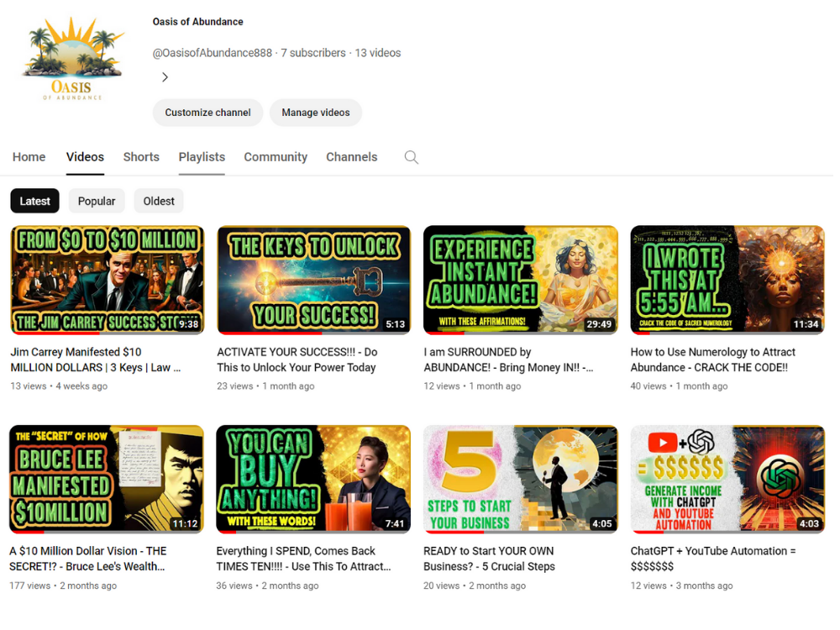Click the 9:38 duration badge
The width and height of the screenshot is (840, 630).
pyautogui.click(x=188, y=324)
